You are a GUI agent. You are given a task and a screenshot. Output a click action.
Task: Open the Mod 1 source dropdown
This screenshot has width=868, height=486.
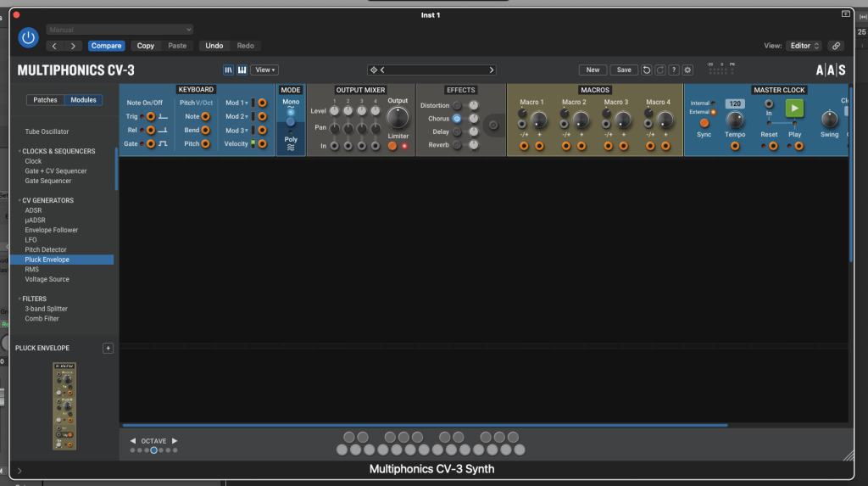tap(236, 103)
